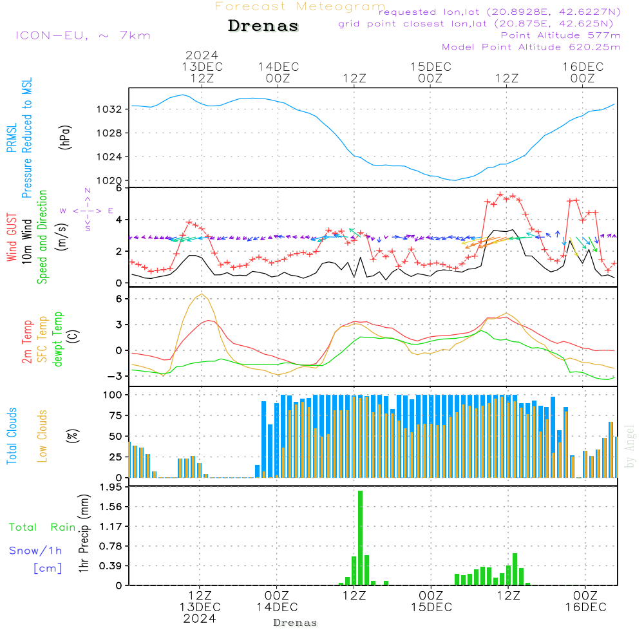
Task: Click the '(m/s)' unit label
Action: [62, 237]
